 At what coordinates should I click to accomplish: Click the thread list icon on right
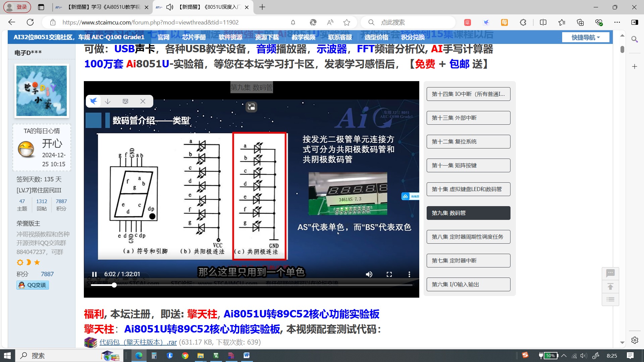click(x=610, y=299)
